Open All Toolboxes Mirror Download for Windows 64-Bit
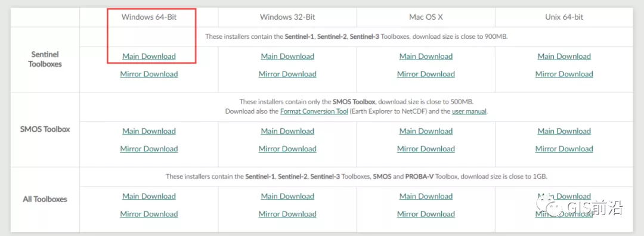The image size is (644, 236). pyautogui.click(x=149, y=214)
